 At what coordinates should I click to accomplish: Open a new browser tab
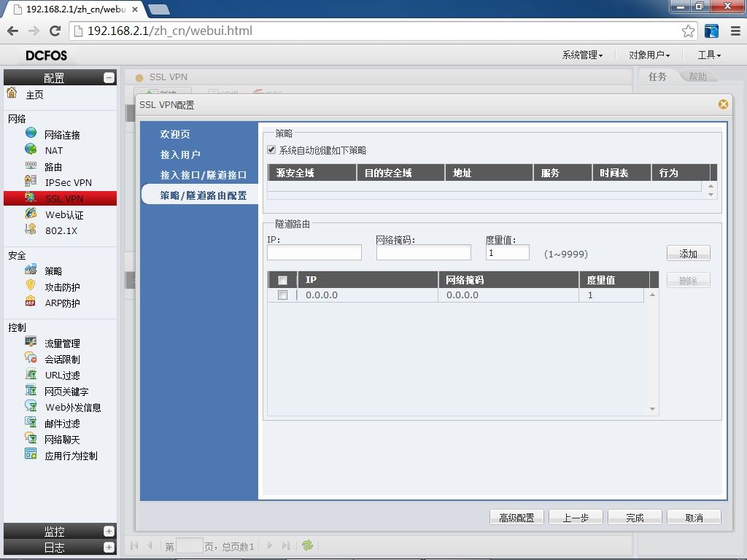(158, 9)
